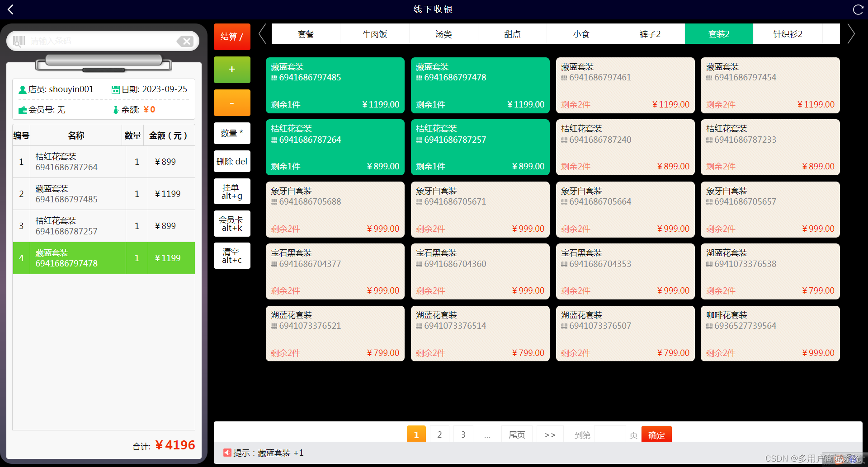Viewport: 868px width, 467px height.
Task: Switch to the 牛肉饭 category tab
Action: (x=375, y=34)
